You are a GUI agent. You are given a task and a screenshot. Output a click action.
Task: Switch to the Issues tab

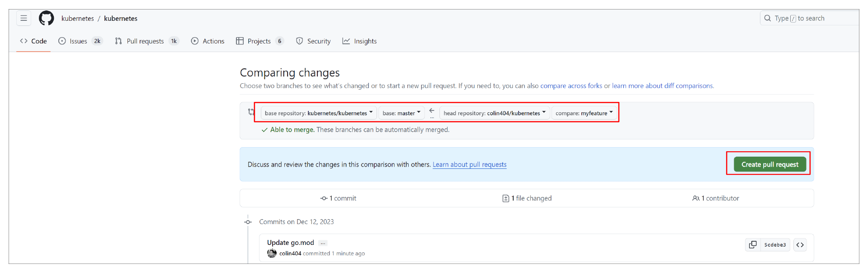(x=80, y=41)
